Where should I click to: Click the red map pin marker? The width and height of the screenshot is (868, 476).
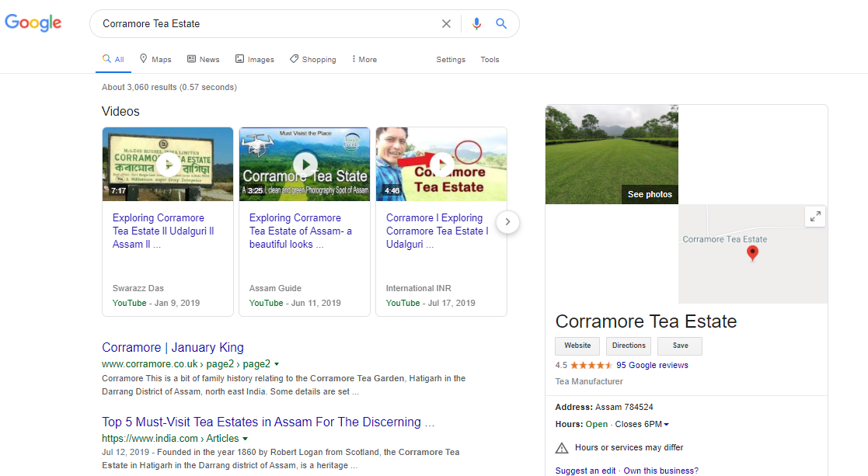(x=752, y=253)
